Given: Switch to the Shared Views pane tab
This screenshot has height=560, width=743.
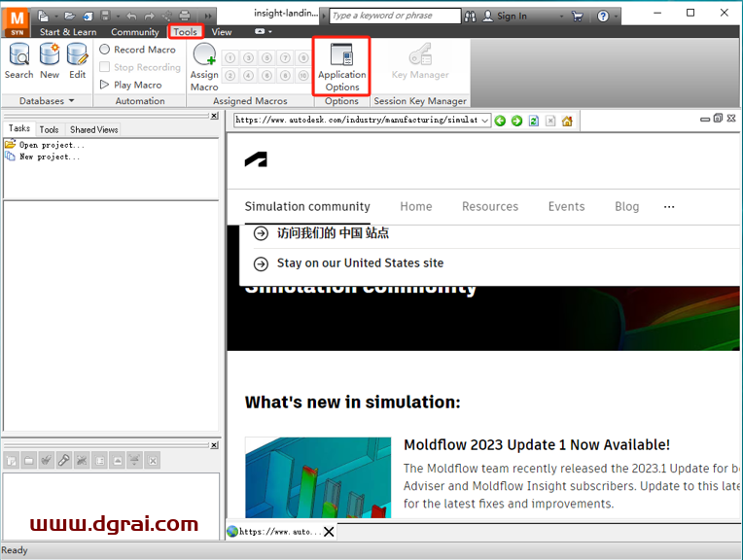Looking at the screenshot, I should click(x=93, y=129).
